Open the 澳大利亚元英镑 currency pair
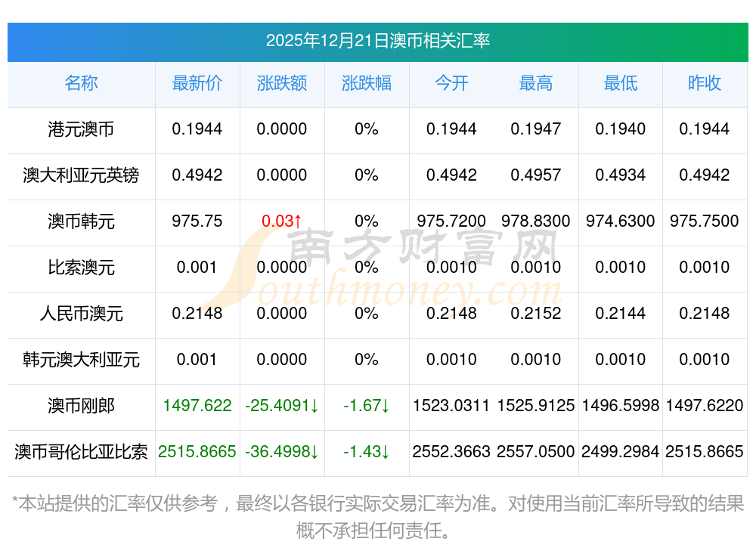The height and width of the screenshot is (554, 756). (81, 175)
